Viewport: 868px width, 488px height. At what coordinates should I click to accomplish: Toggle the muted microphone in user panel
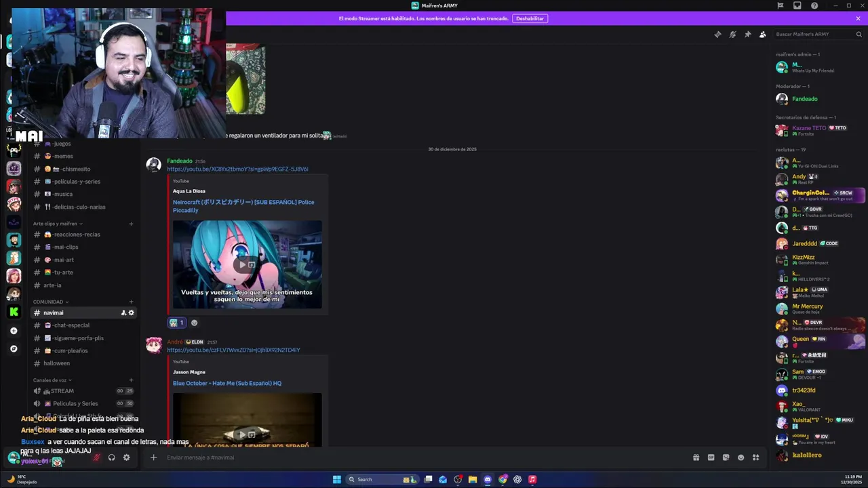[x=96, y=457]
